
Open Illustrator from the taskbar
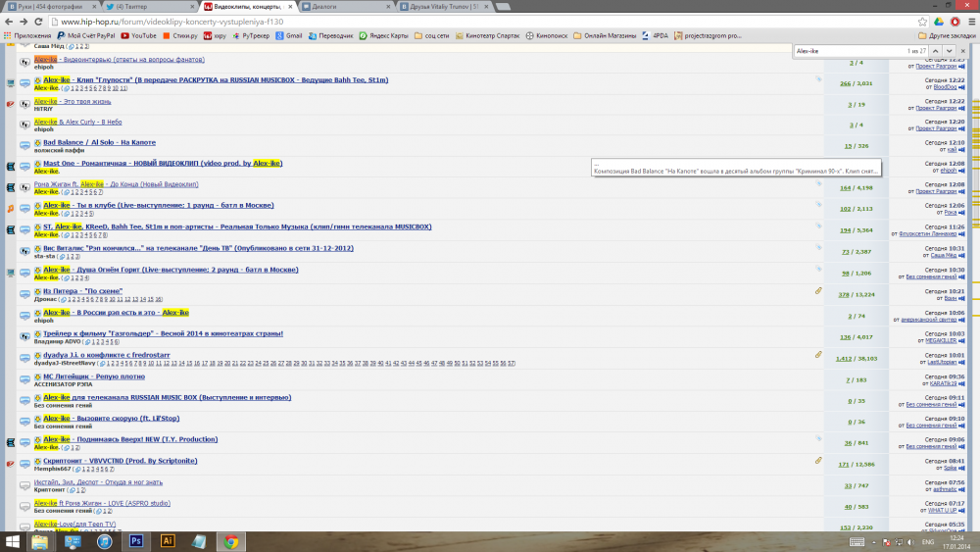point(168,541)
